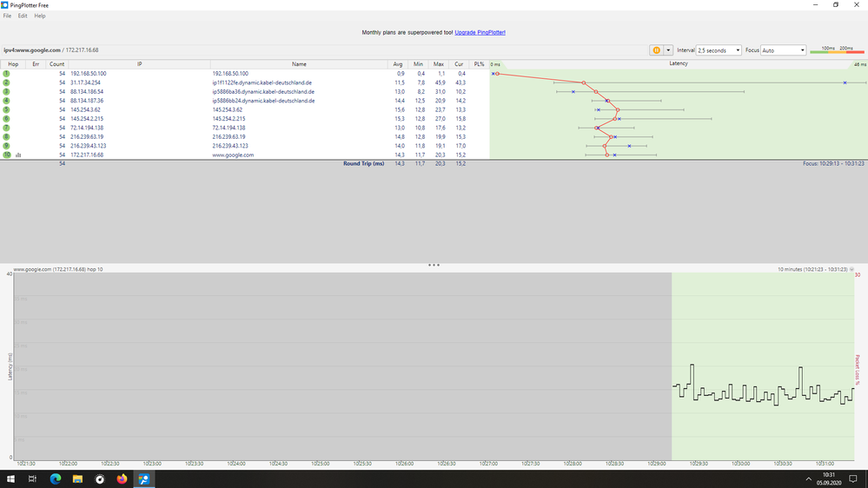Pause the trace with the orange pause button
Viewport: 868px width, 488px height.
(656, 50)
